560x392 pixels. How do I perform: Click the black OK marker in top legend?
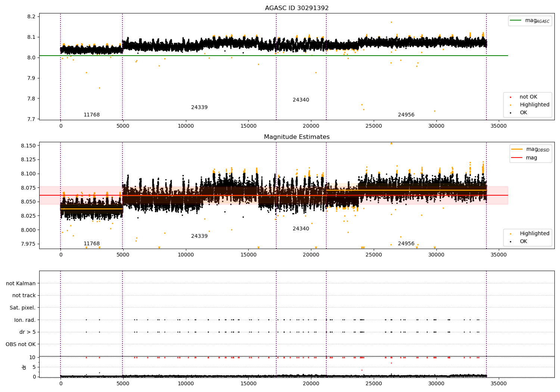(510, 113)
